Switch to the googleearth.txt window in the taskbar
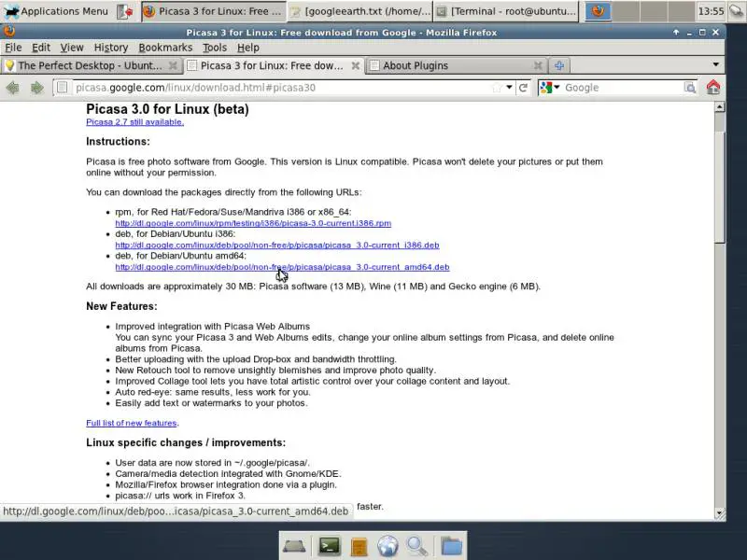 (x=360, y=11)
